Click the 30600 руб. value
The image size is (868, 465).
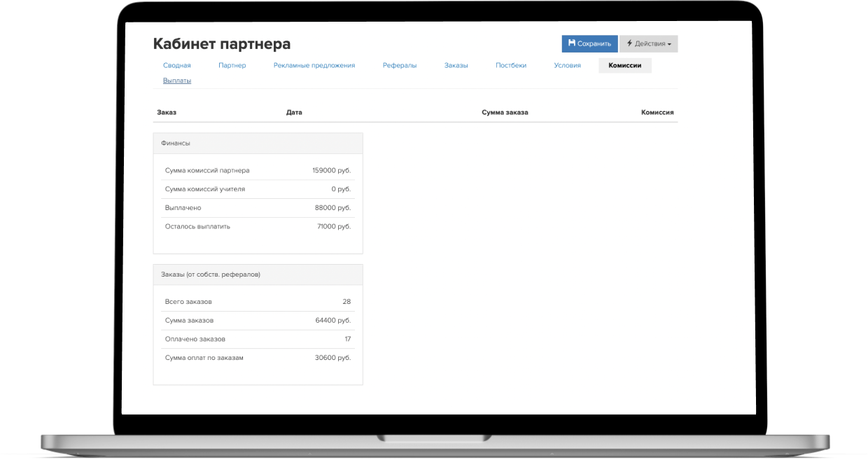(333, 357)
